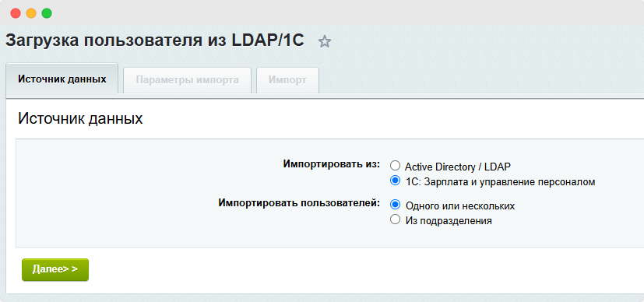Screen dimensions: 644x302
Task: Maximize the window with the green button
Action: pos(47,13)
